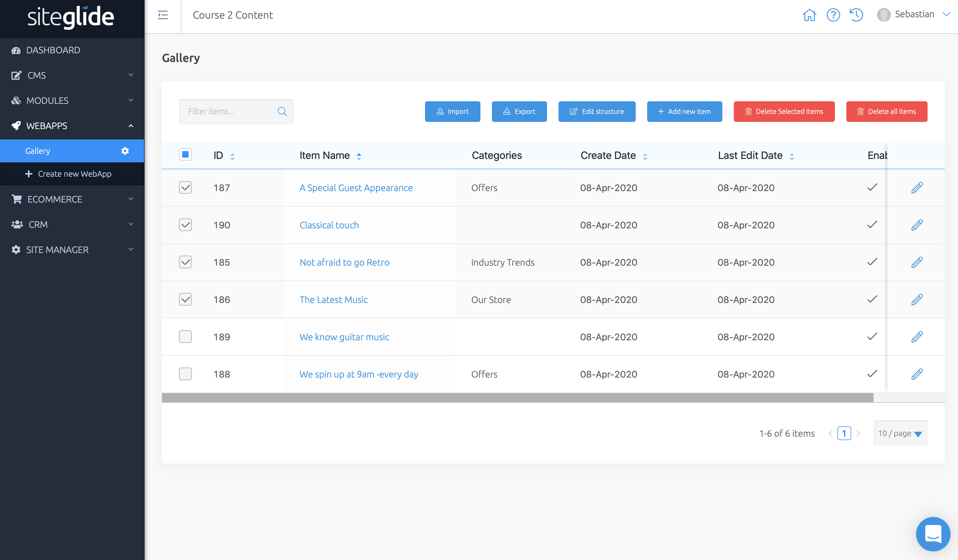Expand the WEBAPPS sidebar menu section

click(73, 125)
